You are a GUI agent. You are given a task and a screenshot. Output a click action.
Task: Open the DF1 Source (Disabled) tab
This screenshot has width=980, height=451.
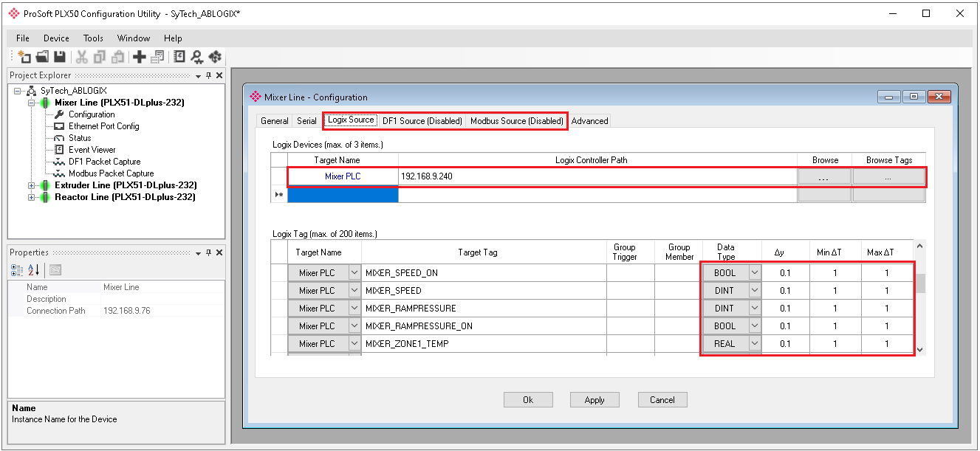[422, 121]
